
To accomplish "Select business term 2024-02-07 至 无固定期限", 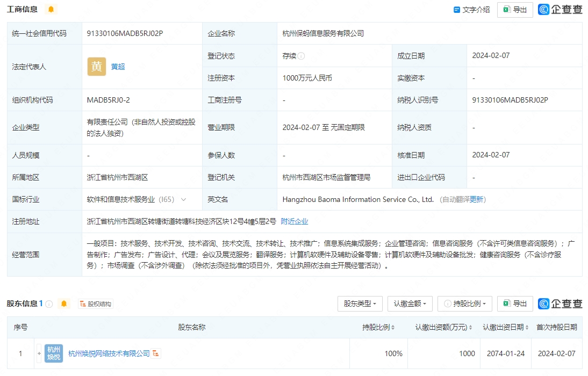I will [324, 127].
